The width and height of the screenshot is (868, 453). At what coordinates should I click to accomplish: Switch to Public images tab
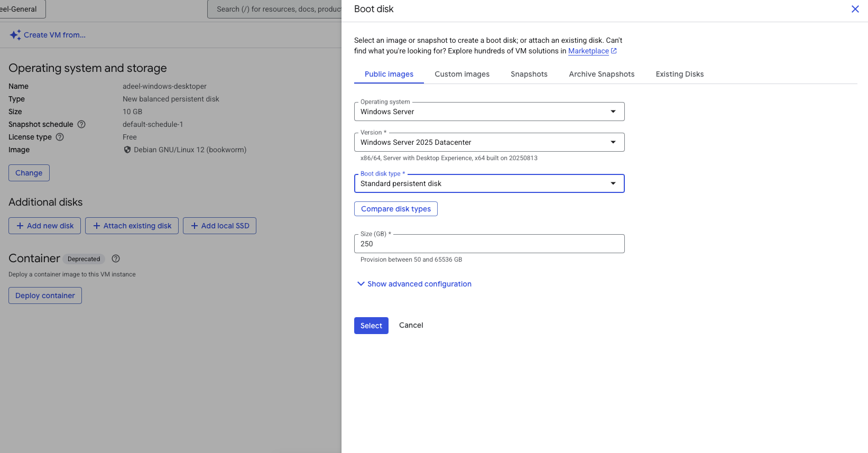tap(389, 74)
